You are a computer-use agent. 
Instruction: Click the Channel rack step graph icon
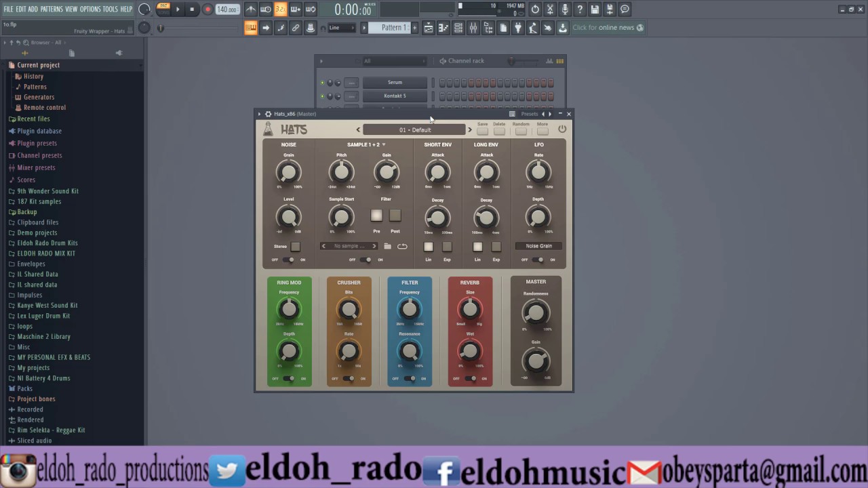[x=549, y=61]
